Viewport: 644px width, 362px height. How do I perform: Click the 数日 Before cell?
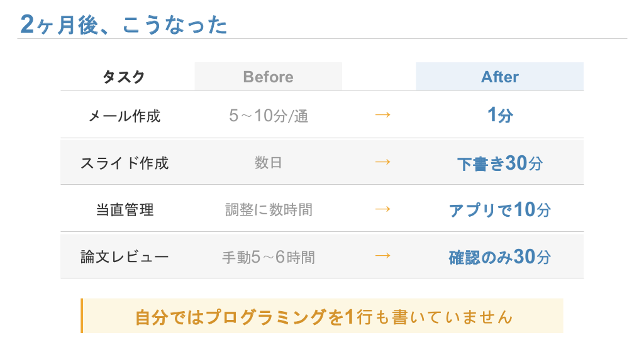pyautogui.click(x=269, y=163)
